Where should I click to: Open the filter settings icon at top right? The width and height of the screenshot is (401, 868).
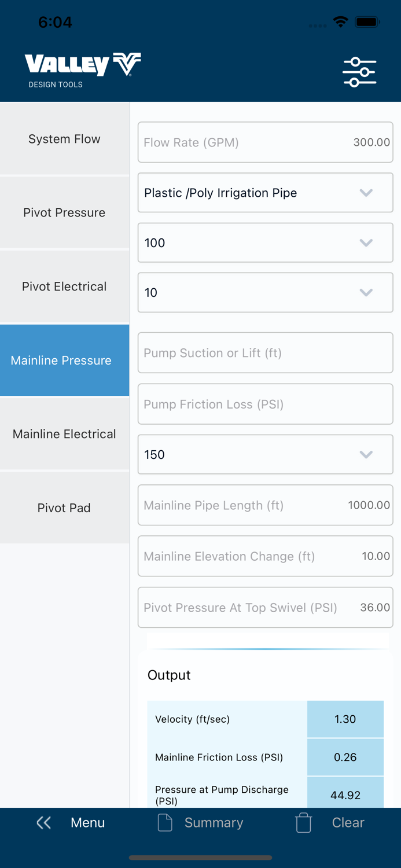[x=359, y=71]
